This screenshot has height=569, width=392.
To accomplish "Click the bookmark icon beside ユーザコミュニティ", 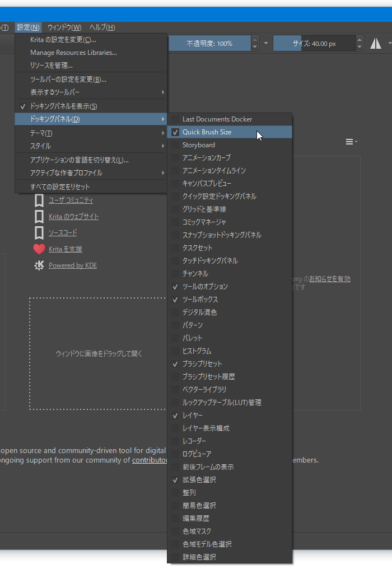I will 39,200.
